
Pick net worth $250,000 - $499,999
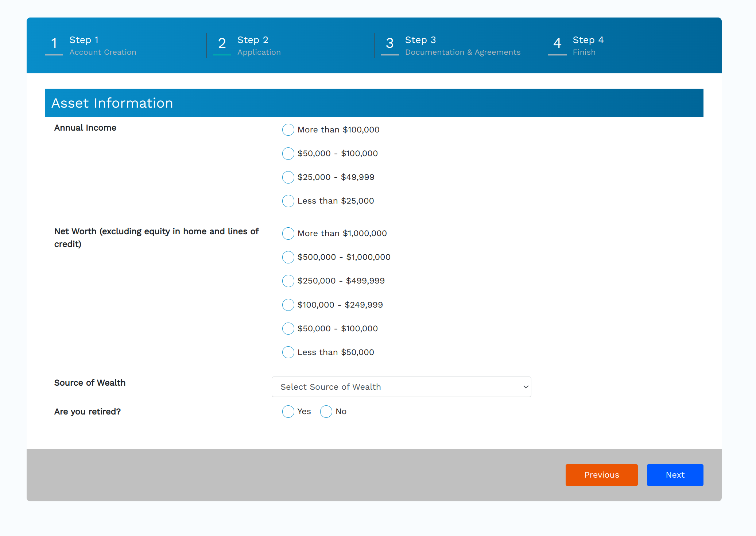(288, 281)
